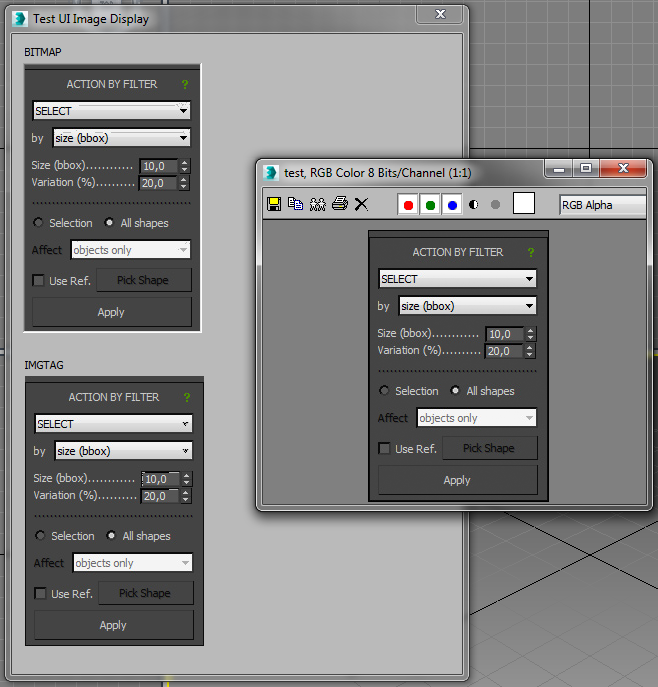Click green question mark help in BITMAP panel

click(185, 84)
